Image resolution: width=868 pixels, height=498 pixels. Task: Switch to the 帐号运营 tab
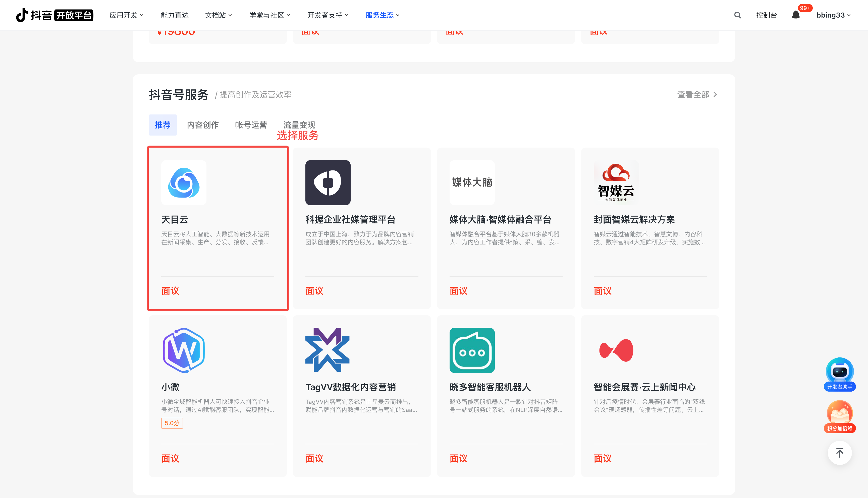coord(251,125)
